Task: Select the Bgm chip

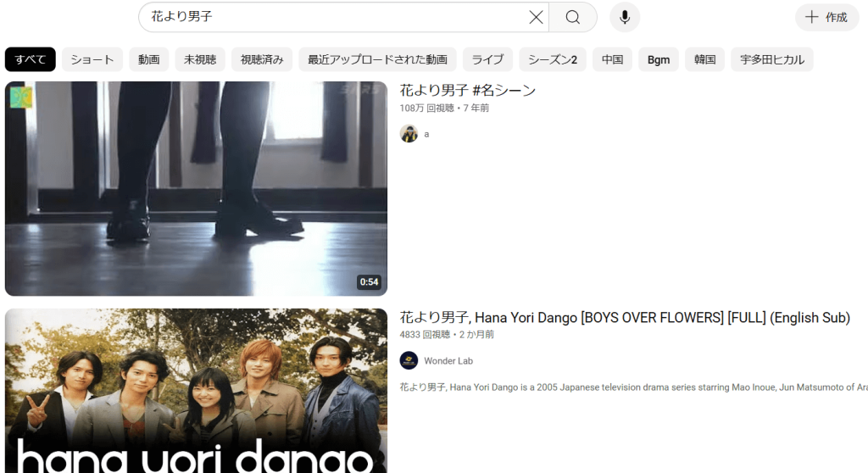Action: pyautogui.click(x=658, y=59)
